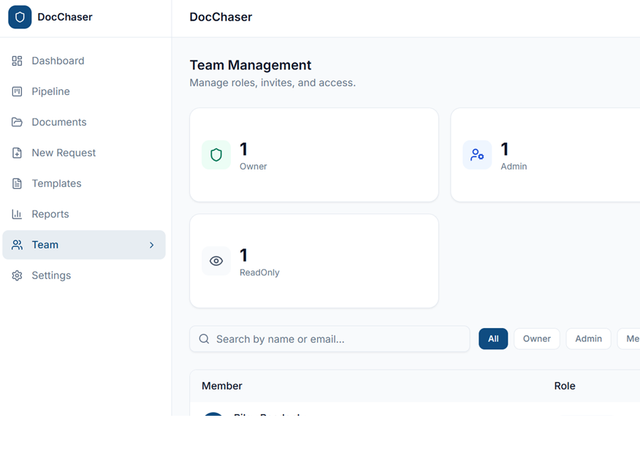640x456 pixels.
Task: Click the Owner count card
Action: (x=314, y=155)
